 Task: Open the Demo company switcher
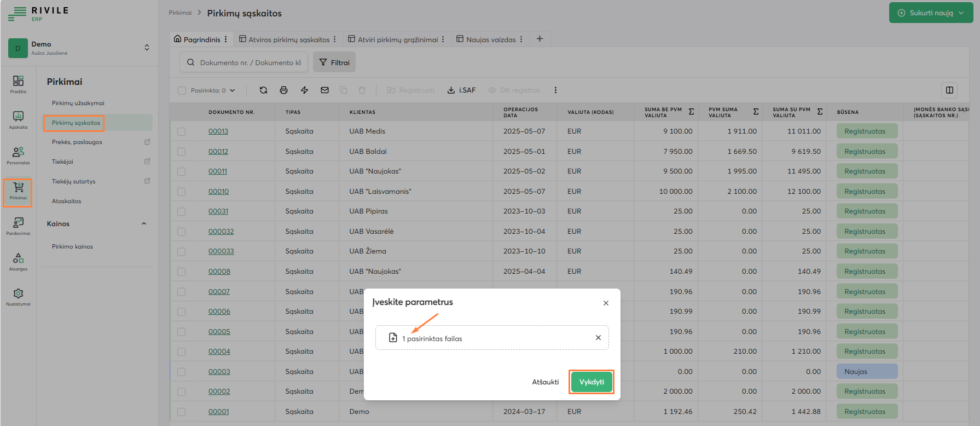click(147, 48)
